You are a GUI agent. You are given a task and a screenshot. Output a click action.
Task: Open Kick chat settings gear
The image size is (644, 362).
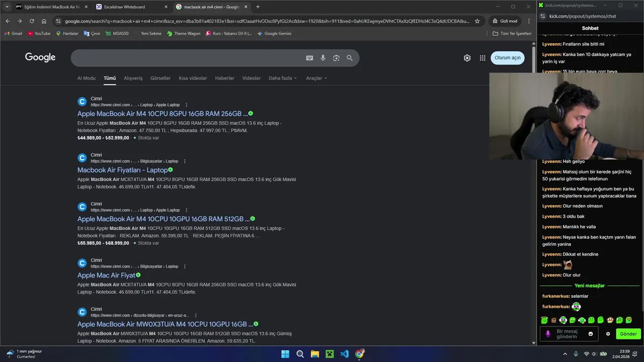point(608,334)
